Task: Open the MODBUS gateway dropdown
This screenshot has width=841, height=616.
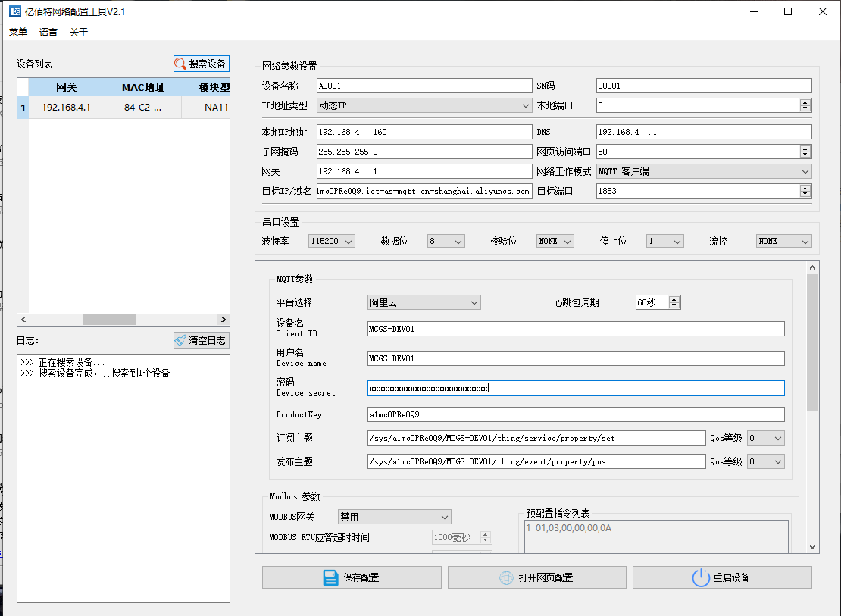Action: (394, 517)
